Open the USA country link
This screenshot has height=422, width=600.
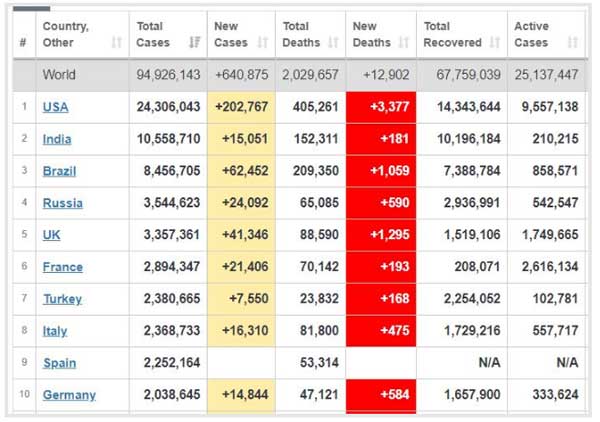pyautogui.click(x=56, y=107)
